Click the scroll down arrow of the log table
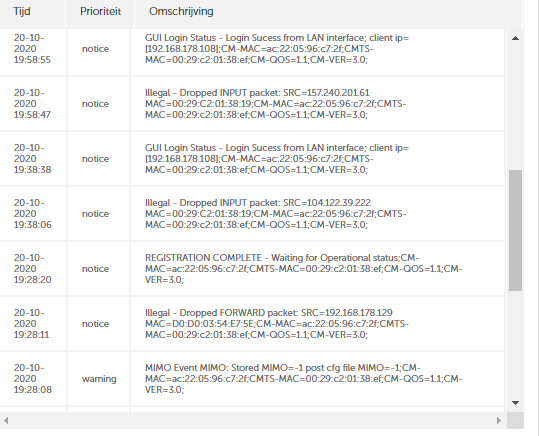 point(515,403)
